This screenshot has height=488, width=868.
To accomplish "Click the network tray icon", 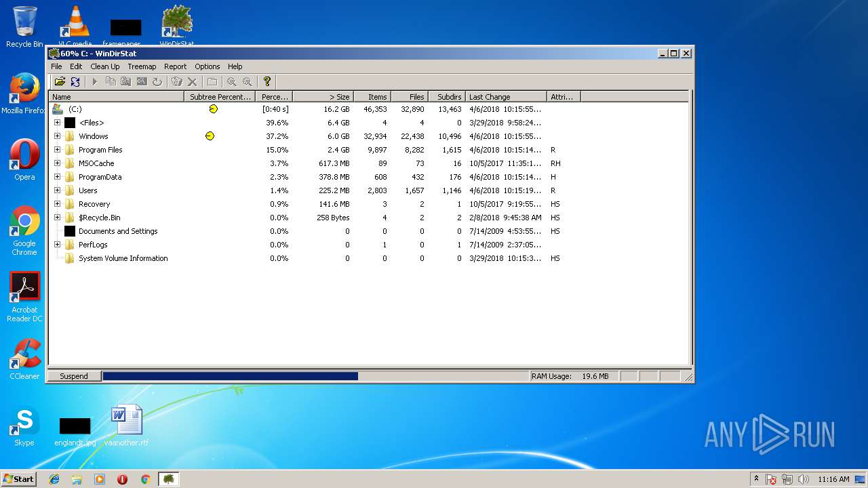I will coord(787,479).
